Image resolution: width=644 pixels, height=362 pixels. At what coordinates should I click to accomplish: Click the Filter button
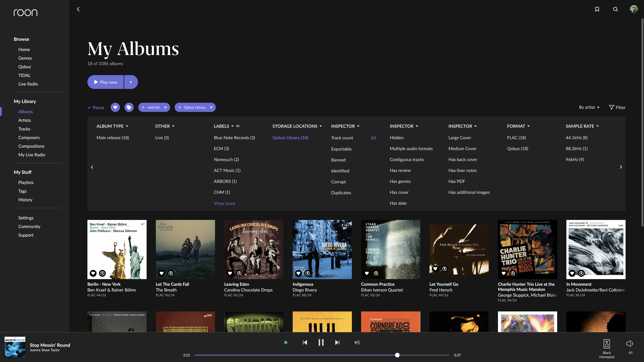pyautogui.click(x=617, y=107)
